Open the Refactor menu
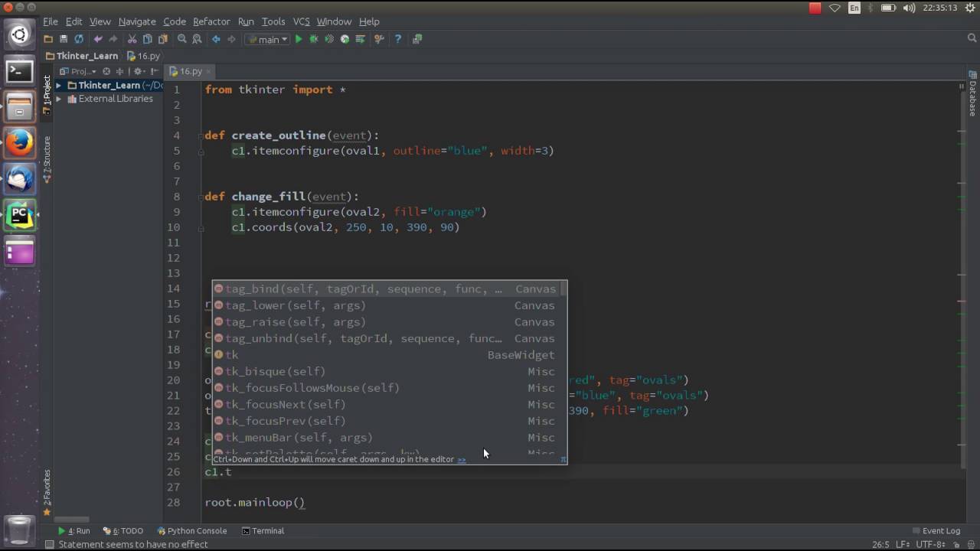 [x=211, y=21]
